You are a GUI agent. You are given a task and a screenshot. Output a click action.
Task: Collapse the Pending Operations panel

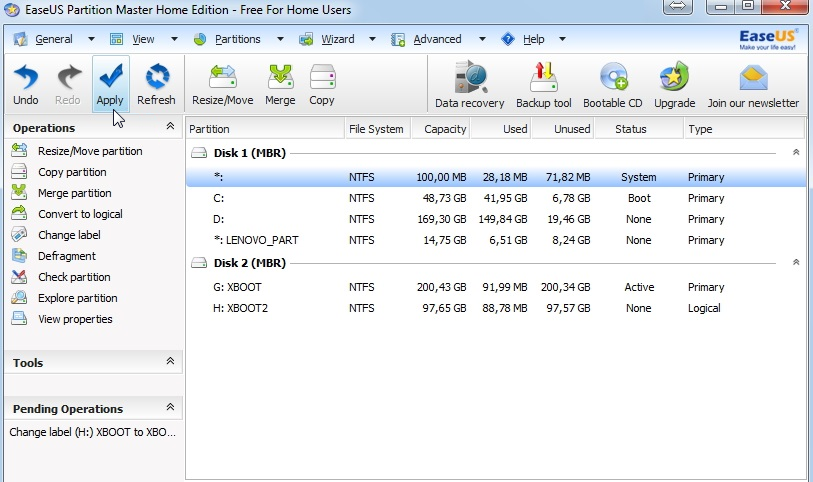point(170,408)
